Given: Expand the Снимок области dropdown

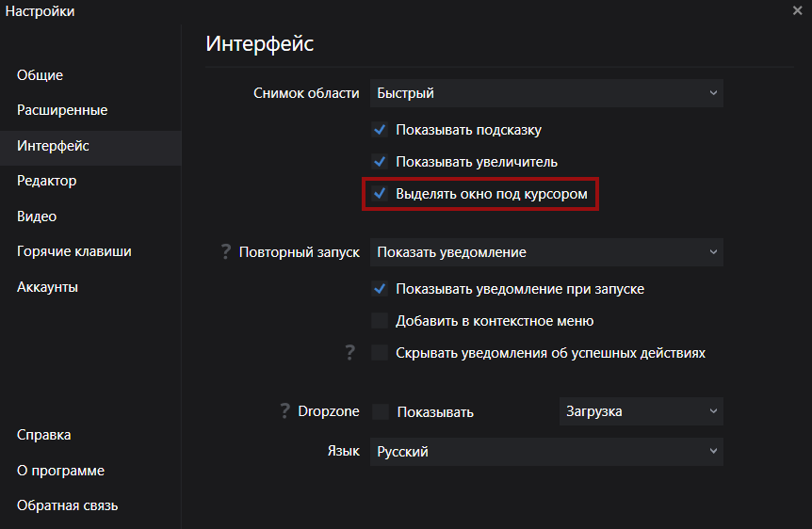Looking at the screenshot, I should 546,93.
